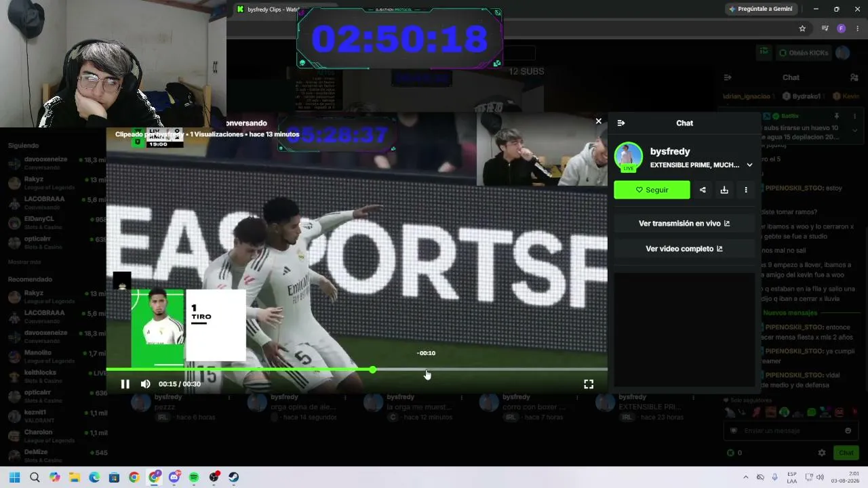The image size is (868, 488).
Task: Open File Explorer from taskbar
Action: tap(75, 477)
